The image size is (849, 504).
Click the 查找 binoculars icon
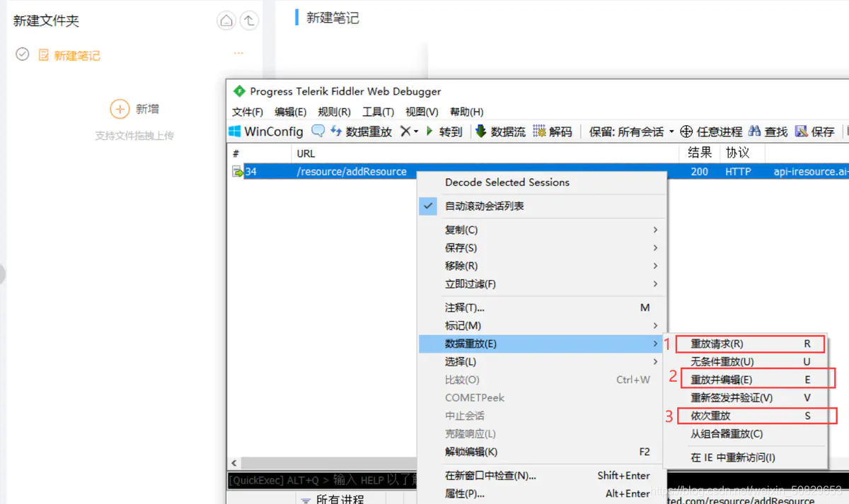coord(754,131)
